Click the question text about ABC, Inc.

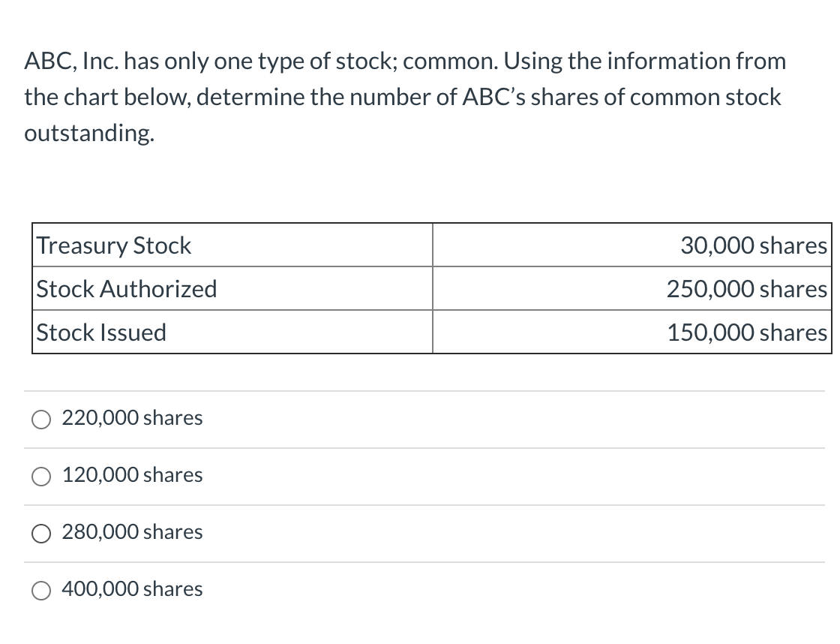tap(405, 96)
